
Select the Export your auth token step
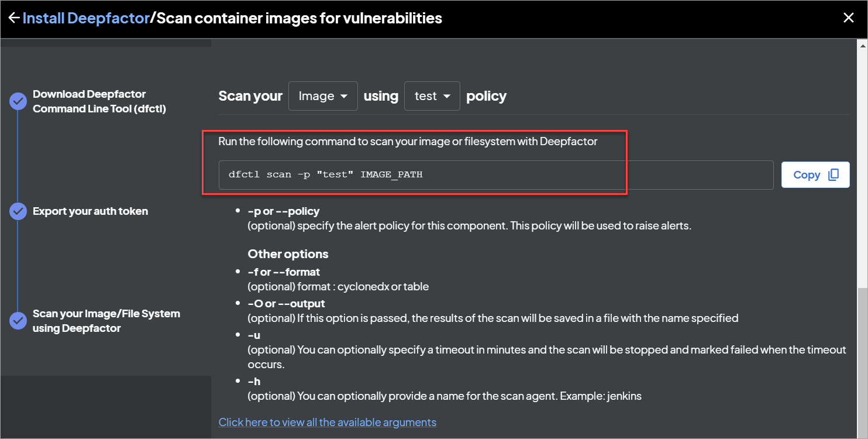[91, 211]
